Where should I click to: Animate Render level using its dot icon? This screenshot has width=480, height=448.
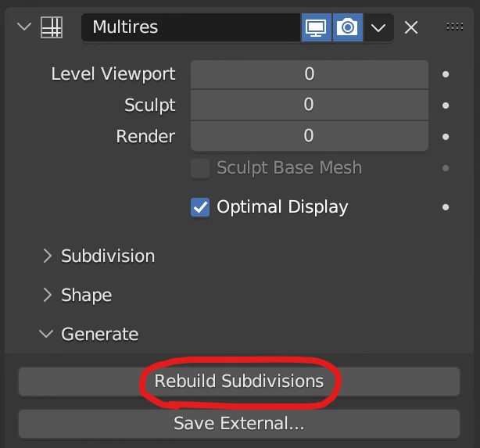tap(446, 136)
